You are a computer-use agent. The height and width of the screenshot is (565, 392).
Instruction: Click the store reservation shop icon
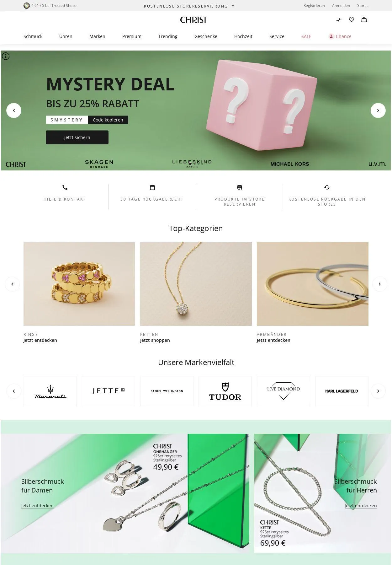tap(240, 187)
